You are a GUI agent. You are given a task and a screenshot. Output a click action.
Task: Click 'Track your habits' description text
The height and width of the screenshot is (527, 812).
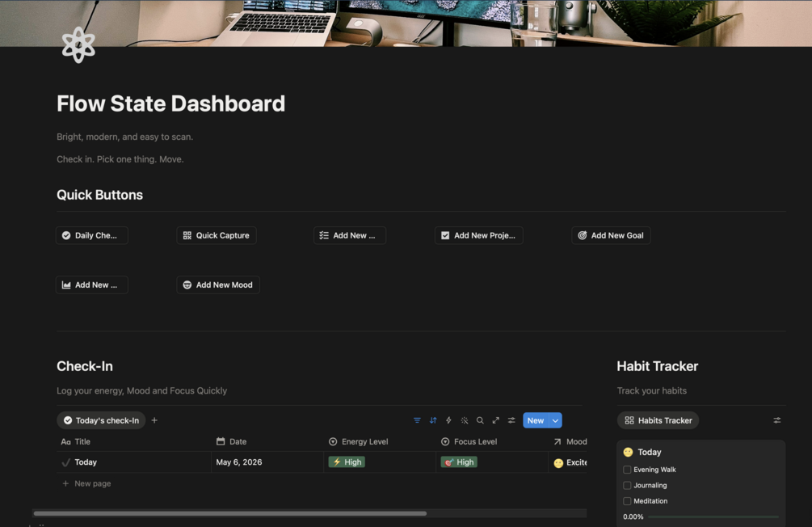[652, 390]
